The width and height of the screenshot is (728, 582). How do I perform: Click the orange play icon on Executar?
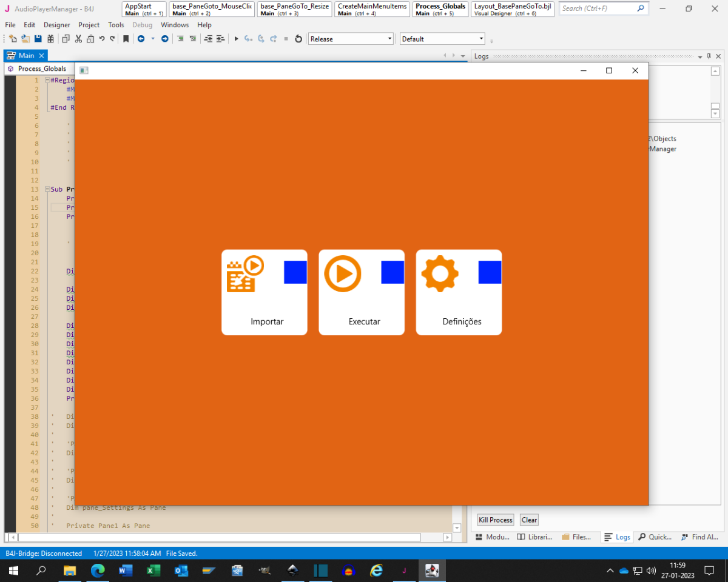343,273
